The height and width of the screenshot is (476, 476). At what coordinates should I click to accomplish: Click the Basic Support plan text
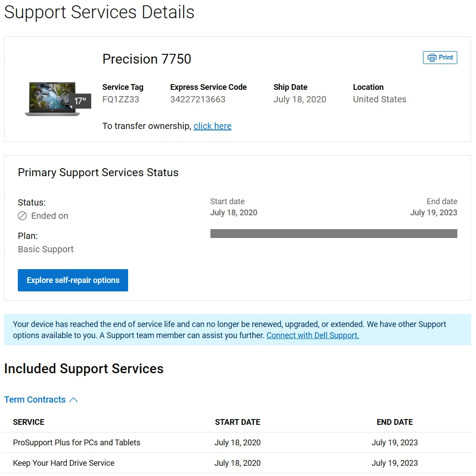[46, 249]
